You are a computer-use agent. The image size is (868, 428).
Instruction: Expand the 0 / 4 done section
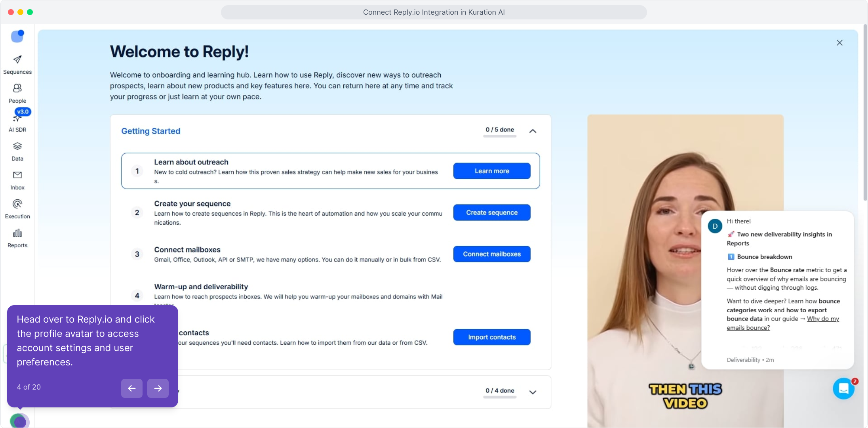533,392
